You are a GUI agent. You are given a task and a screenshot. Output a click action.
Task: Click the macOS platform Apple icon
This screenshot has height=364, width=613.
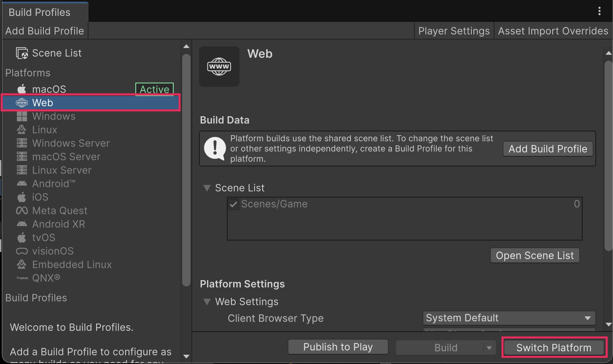pyautogui.click(x=22, y=89)
